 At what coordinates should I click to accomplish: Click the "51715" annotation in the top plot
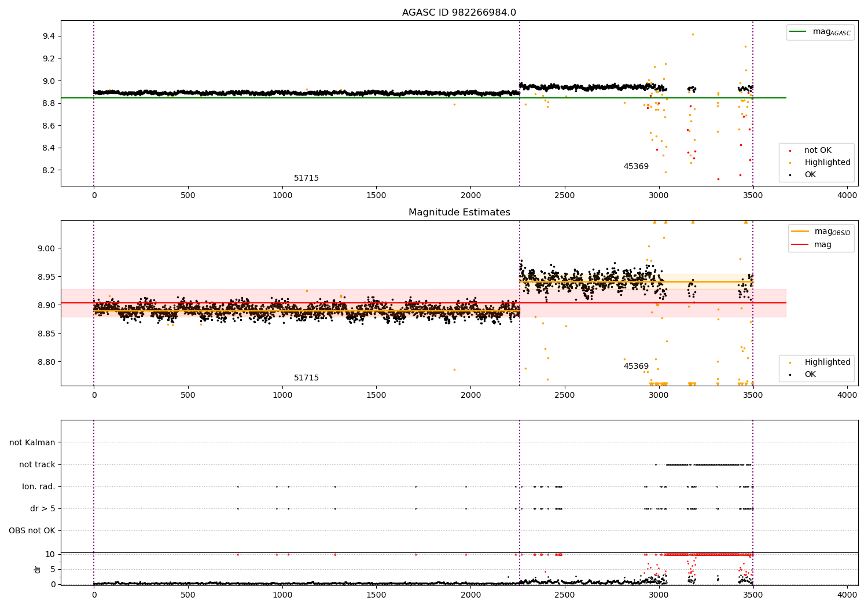[x=306, y=178]
